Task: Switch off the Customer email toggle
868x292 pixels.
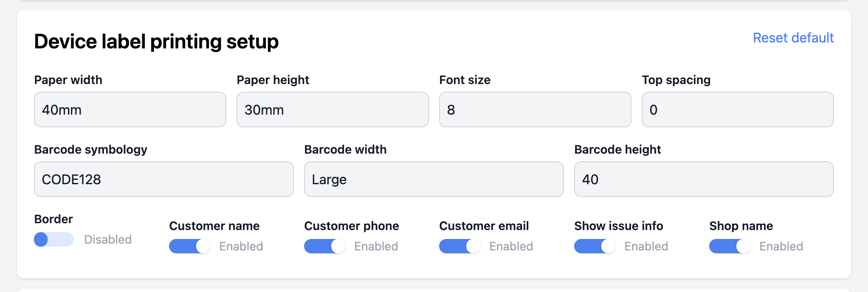Action: pyautogui.click(x=459, y=246)
